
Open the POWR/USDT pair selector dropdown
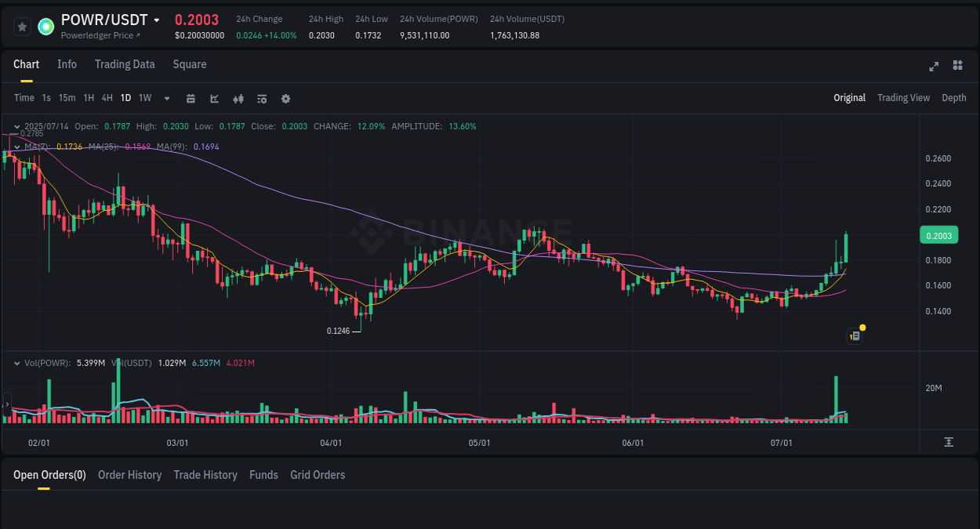pyautogui.click(x=156, y=19)
